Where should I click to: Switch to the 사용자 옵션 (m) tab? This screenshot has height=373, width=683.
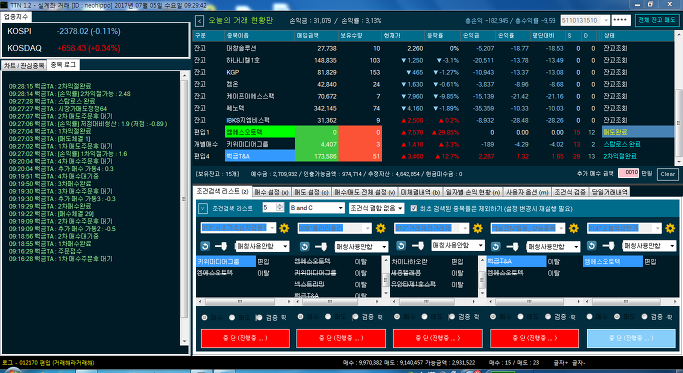(x=527, y=192)
